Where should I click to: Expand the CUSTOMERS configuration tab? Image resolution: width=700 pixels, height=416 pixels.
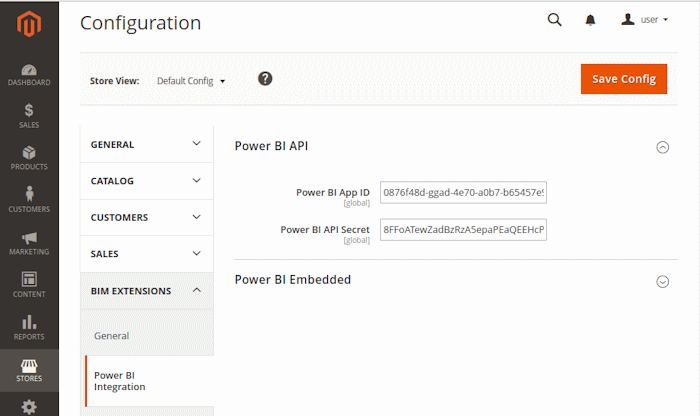click(x=146, y=217)
